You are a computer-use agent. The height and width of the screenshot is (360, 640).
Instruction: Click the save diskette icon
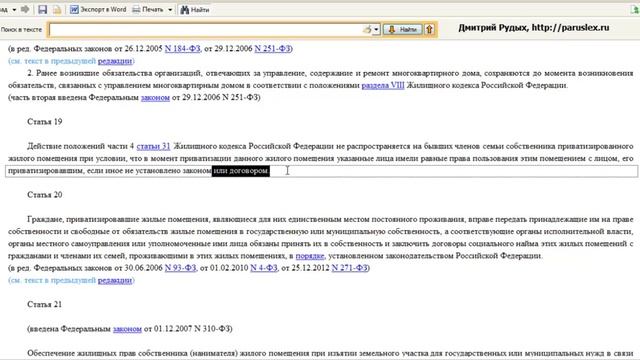click(x=42, y=9)
